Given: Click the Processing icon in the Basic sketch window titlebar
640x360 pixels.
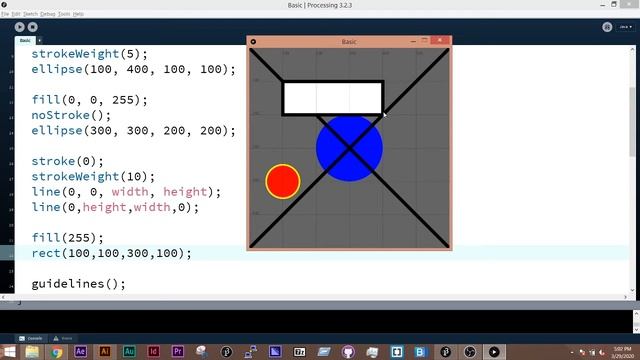Looking at the screenshot, I should pyautogui.click(x=253, y=42).
